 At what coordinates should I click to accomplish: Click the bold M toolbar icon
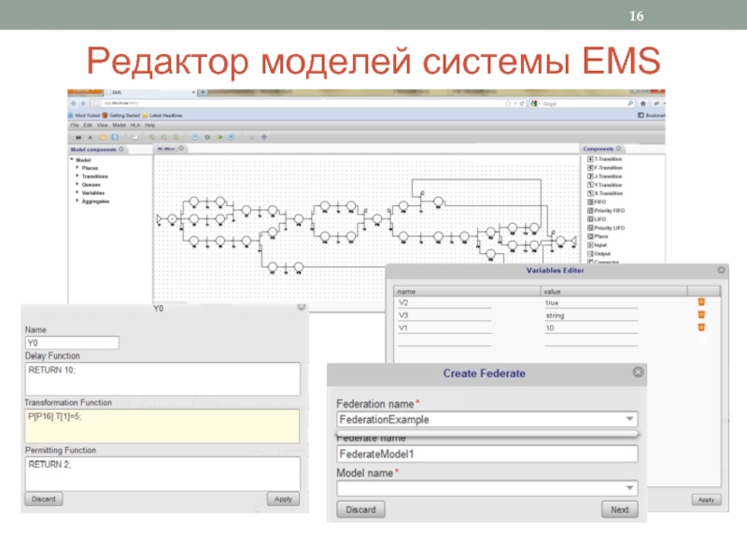pyautogui.click(x=78, y=137)
